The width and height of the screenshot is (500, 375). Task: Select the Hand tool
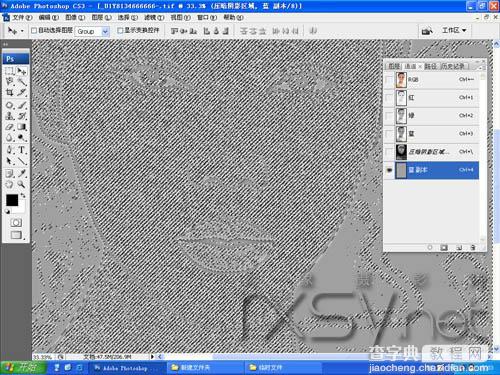click(x=9, y=184)
